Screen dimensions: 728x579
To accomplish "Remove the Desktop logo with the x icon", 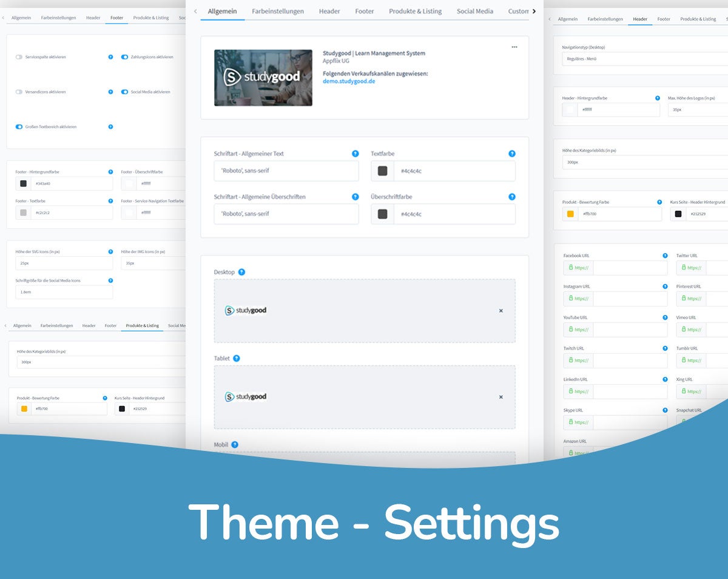I will click(500, 311).
